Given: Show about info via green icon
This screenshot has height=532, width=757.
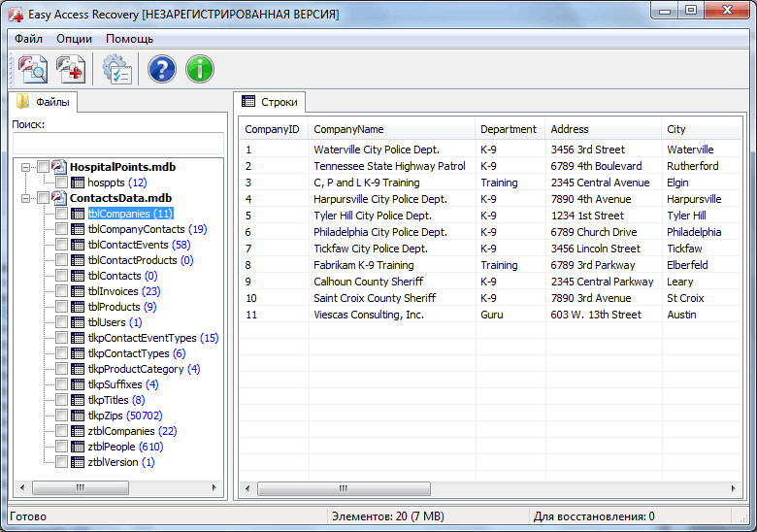Looking at the screenshot, I should click(199, 69).
